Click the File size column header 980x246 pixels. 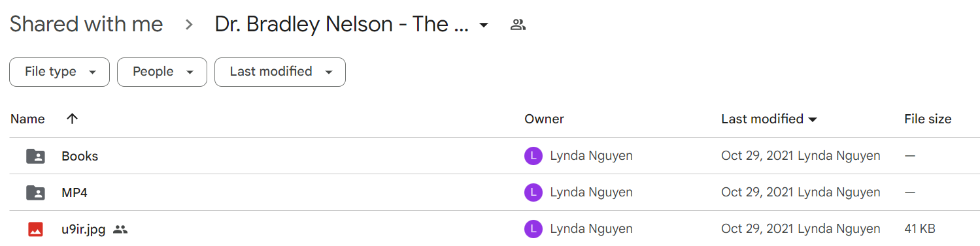tap(928, 119)
